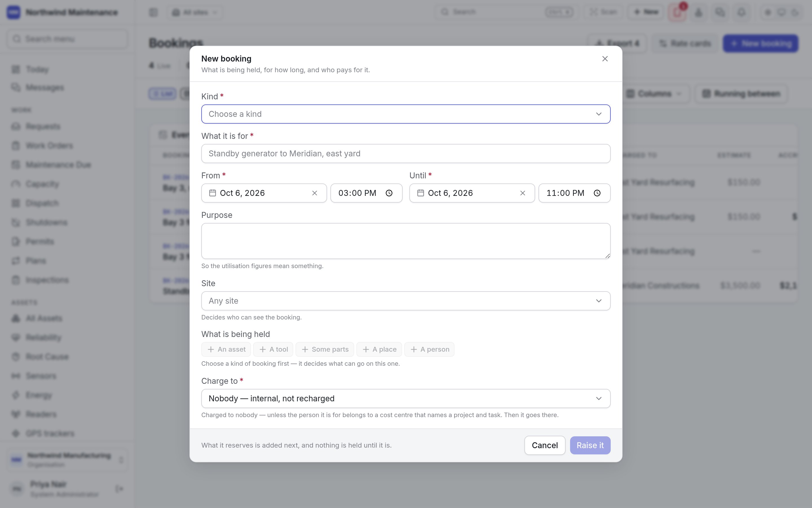Click the Cancel button
This screenshot has height=508, width=812.
tap(545, 445)
